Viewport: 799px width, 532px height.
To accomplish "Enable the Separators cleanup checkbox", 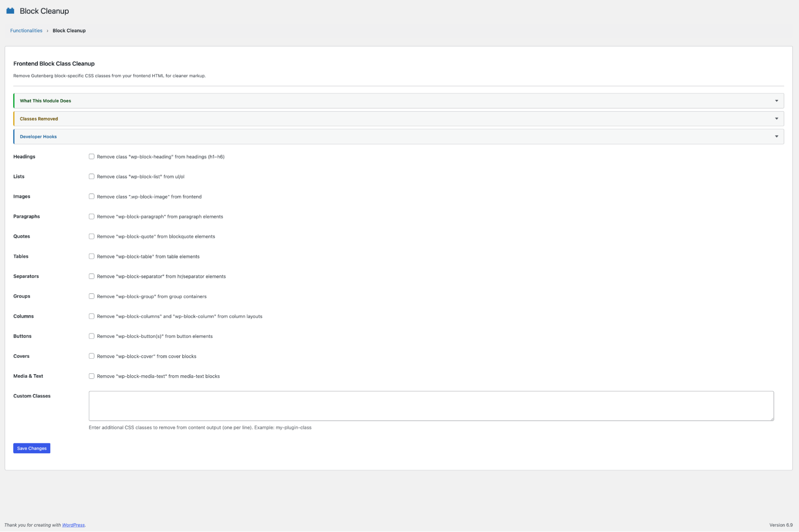I will coord(92,277).
